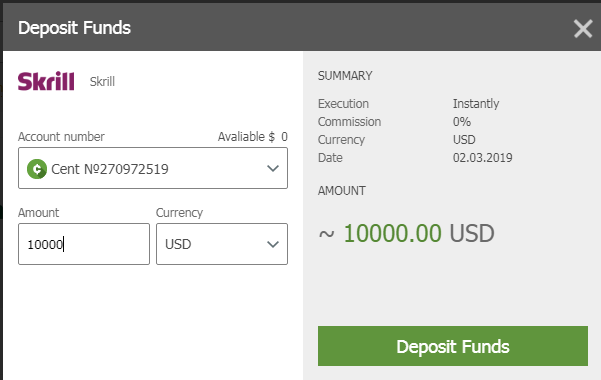Click the USD currency selection text
Image resolution: width=601 pixels, height=380 pixels.
point(178,244)
